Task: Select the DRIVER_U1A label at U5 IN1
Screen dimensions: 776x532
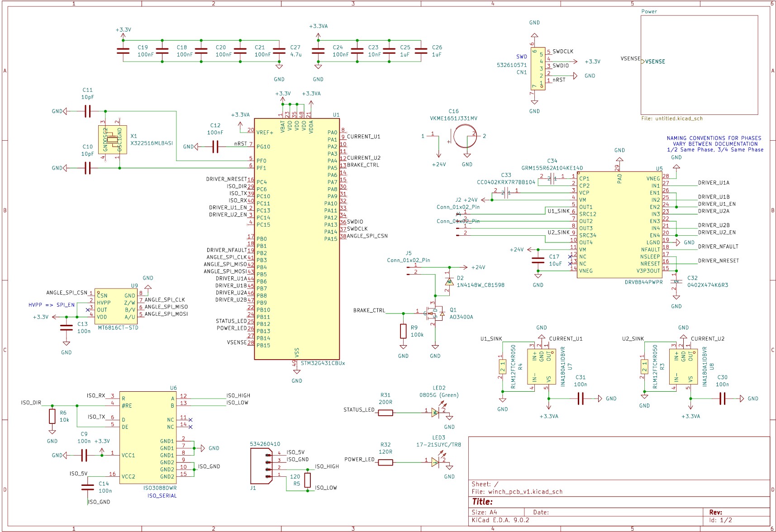Action: [714, 183]
